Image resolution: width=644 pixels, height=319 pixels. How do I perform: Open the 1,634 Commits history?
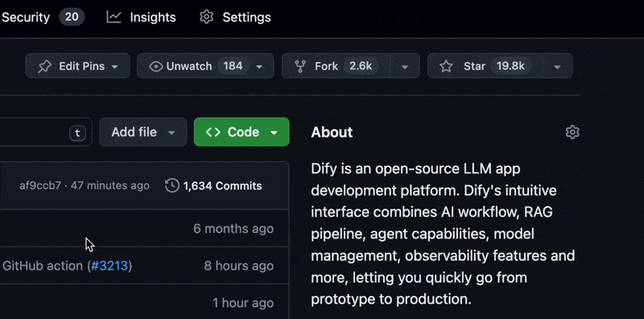coord(213,185)
